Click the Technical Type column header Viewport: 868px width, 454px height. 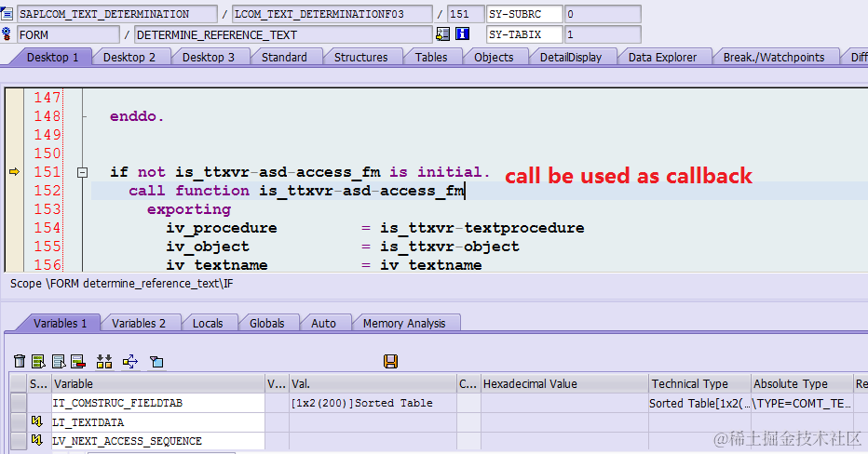click(x=699, y=384)
